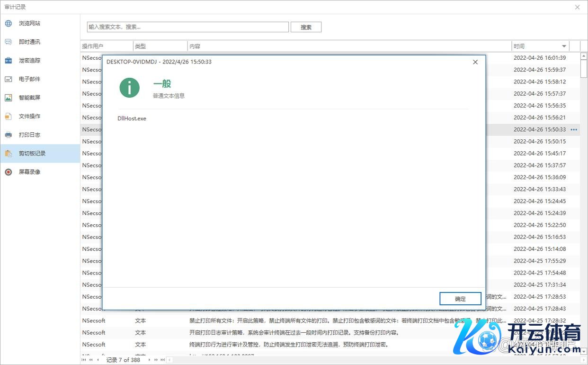Open 泄密追踪 leak tracking briefcase icon
Viewport: 588px width, 365px height.
point(9,61)
